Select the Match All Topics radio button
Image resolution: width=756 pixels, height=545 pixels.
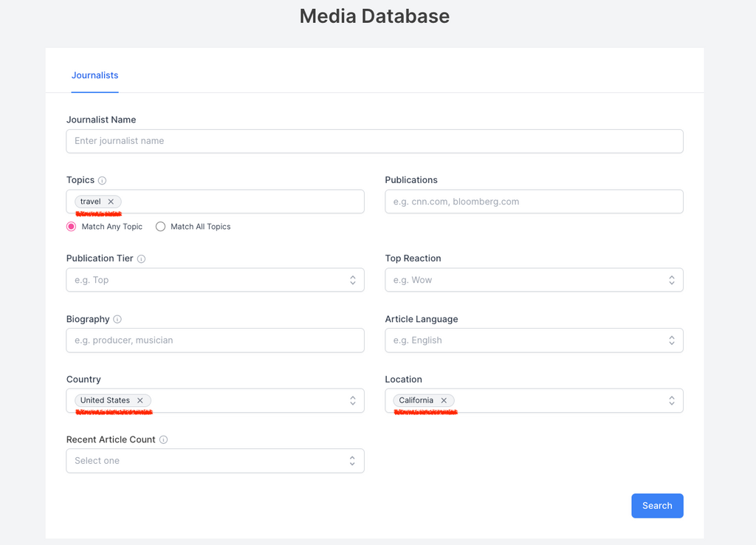tap(160, 227)
